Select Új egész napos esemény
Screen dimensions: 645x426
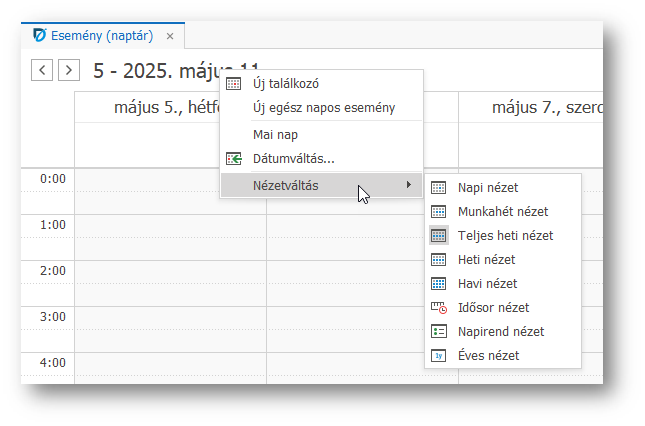click(x=323, y=108)
